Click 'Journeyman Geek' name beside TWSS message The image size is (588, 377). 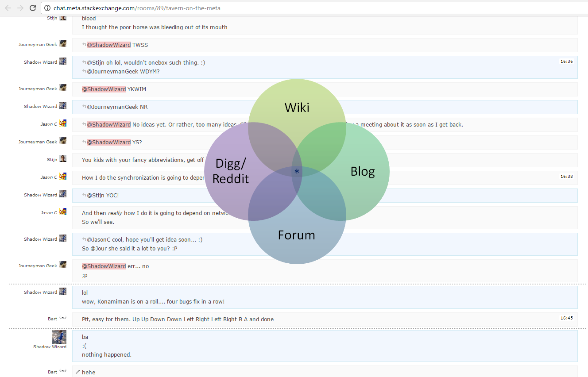(x=38, y=45)
